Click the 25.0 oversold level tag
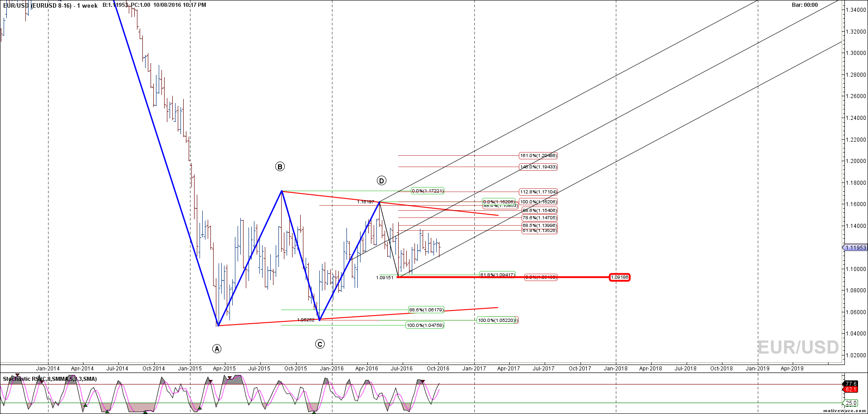Image resolution: width=868 pixels, height=414 pixels. click(x=851, y=403)
